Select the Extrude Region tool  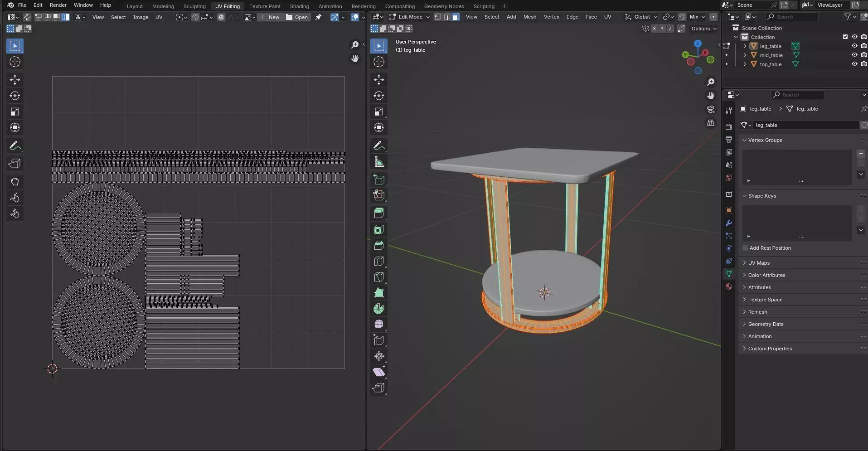[379, 213]
